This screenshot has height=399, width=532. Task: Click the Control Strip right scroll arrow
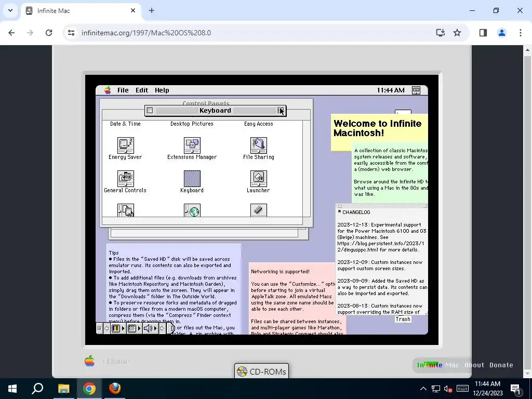[162, 328]
